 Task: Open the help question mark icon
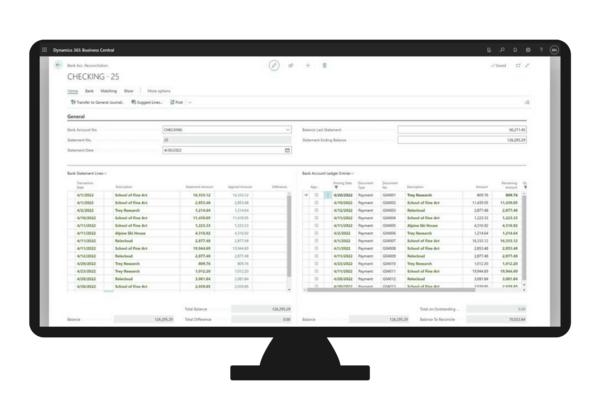pos(539,50)
